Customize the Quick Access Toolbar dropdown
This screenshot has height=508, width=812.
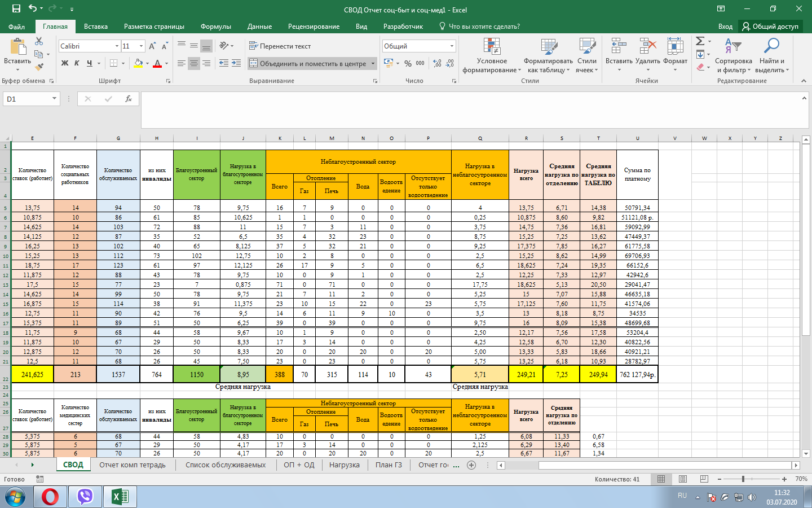click(x=72, y=10)
